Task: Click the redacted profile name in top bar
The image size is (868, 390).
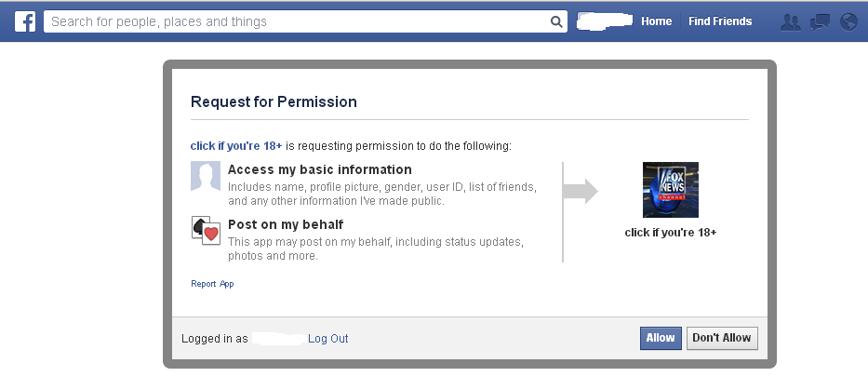Action: [x=605, y=21]
